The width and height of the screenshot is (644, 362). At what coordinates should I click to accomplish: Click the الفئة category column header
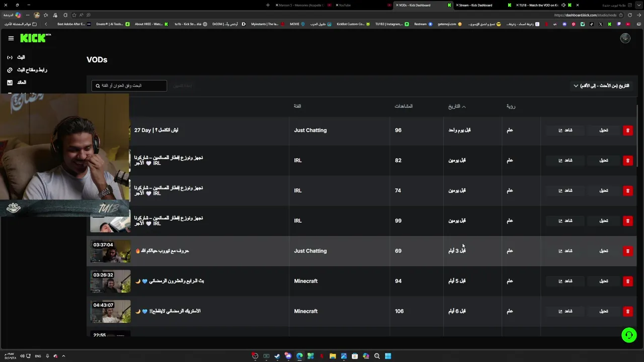[297, 106]
